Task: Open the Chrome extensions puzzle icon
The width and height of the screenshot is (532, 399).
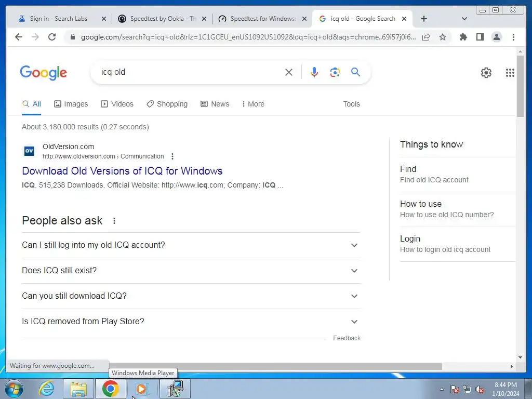Action: point(463,37)
